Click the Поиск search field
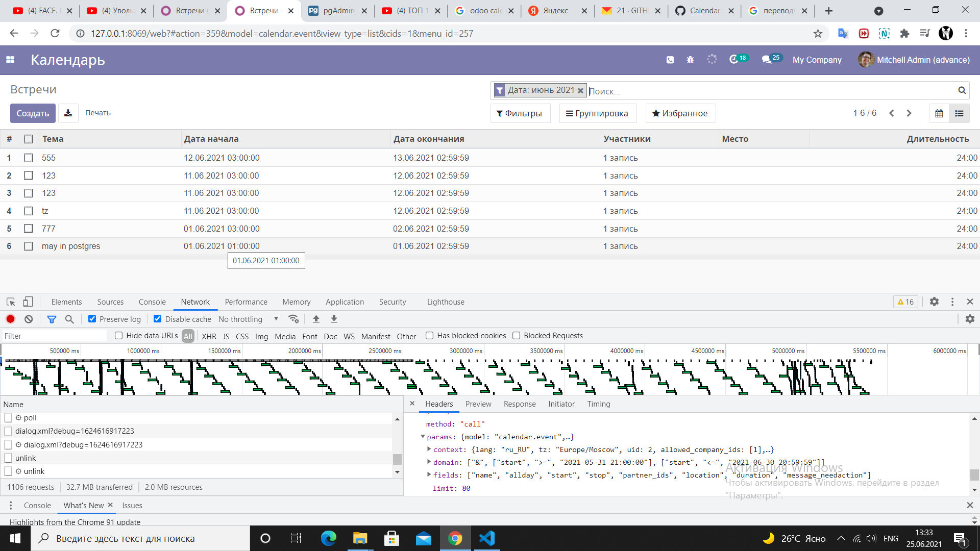The height and width of the screenshot is (551, 980). pyautogui.click(x=715, y=91)
